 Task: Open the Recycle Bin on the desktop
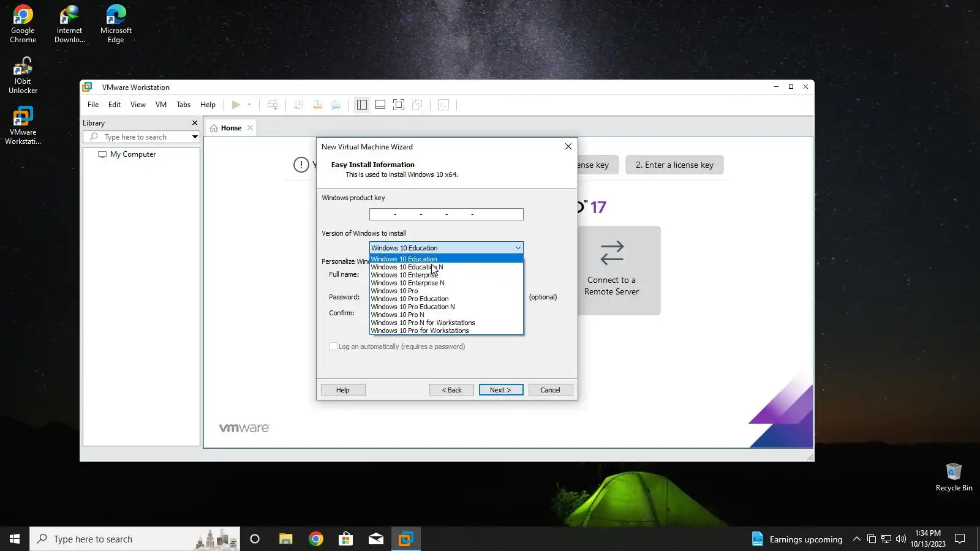pyautogui.click(x=954, y=477)
